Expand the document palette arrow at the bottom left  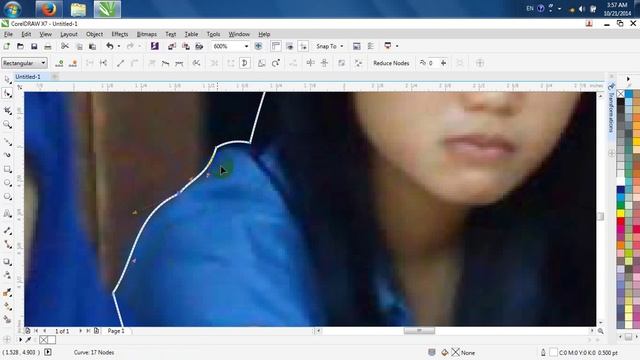(x=20, y=340)
